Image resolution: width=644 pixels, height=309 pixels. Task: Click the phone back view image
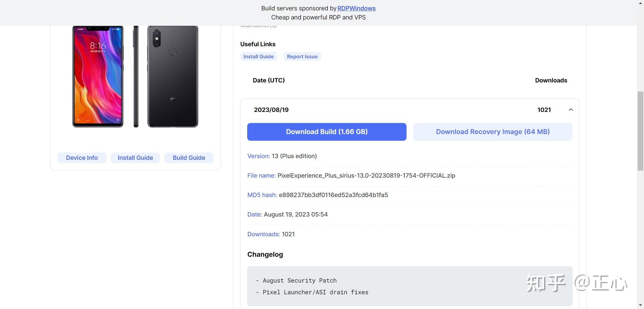(173, 76)
